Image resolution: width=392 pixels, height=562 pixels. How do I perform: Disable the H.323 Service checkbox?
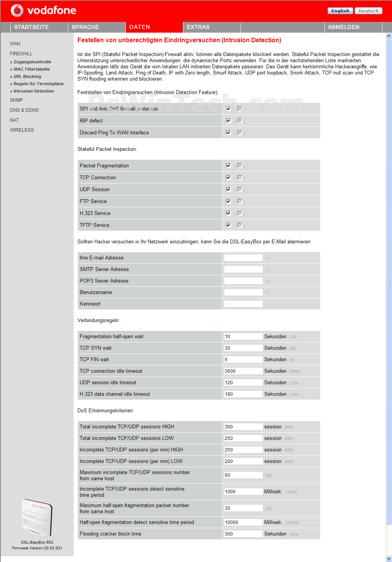[x=228, y=213]
